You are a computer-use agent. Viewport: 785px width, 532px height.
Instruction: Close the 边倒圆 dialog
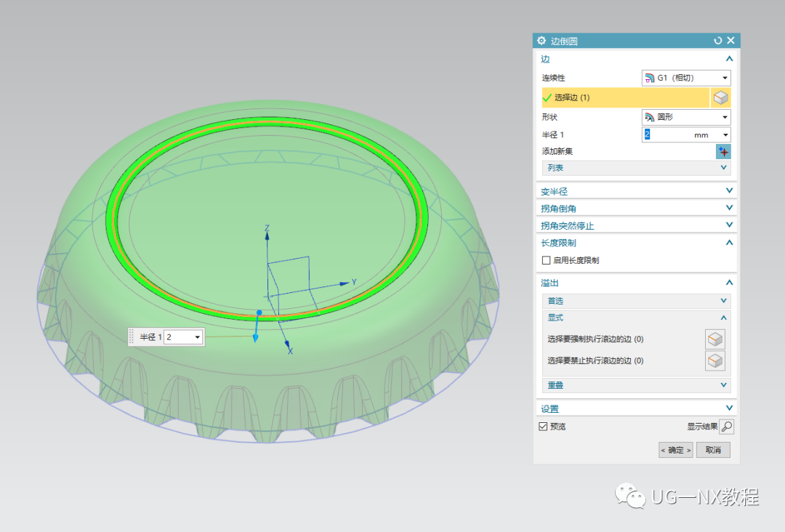tap(731, 41)
